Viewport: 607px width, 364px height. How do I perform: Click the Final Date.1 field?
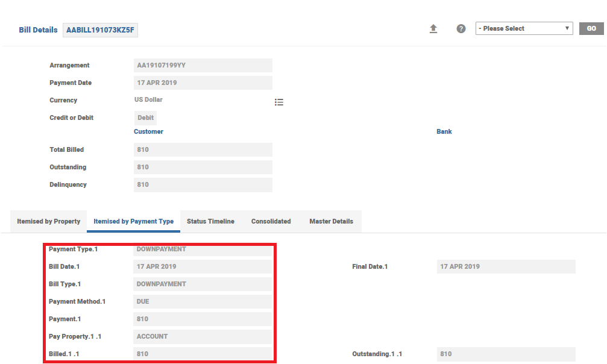506,266
